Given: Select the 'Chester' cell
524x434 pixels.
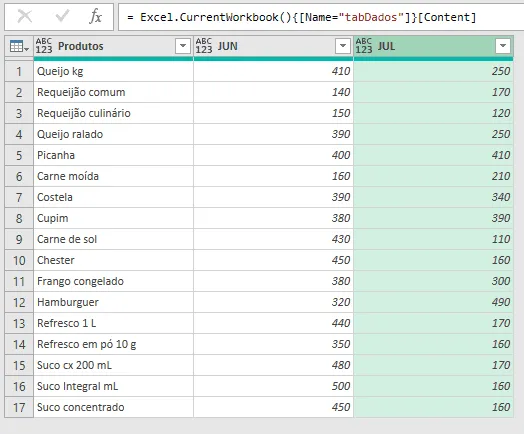Looking at the screenshot, I should click(x=114, y=260).
